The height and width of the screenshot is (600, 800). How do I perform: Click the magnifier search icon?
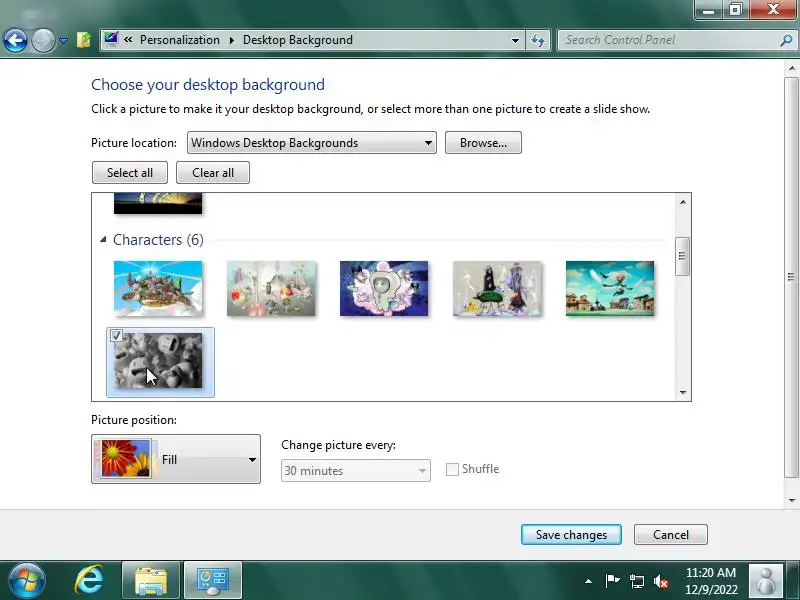(x=786, y=40)
